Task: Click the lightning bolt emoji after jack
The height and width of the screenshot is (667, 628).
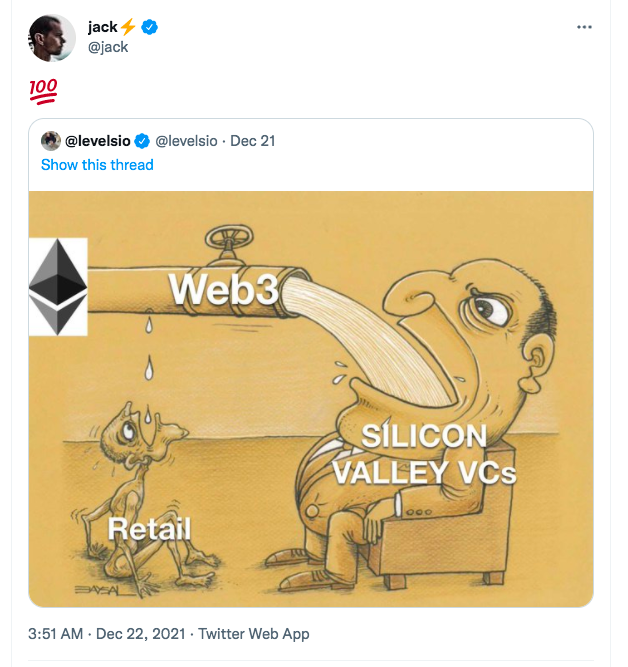Action: (x=126, y=29)
